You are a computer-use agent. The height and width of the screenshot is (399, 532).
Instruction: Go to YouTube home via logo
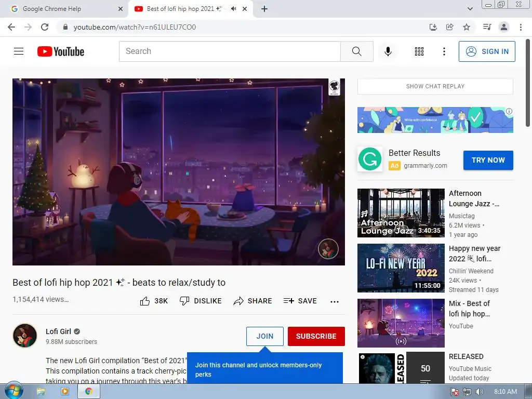coord(61,51)
